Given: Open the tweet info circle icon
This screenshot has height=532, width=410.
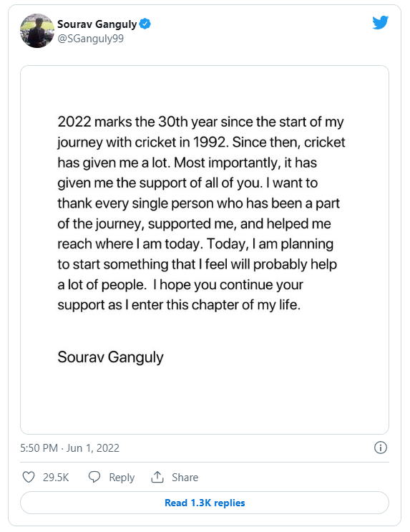Looking at the screenshot, I should pos(381,448).
